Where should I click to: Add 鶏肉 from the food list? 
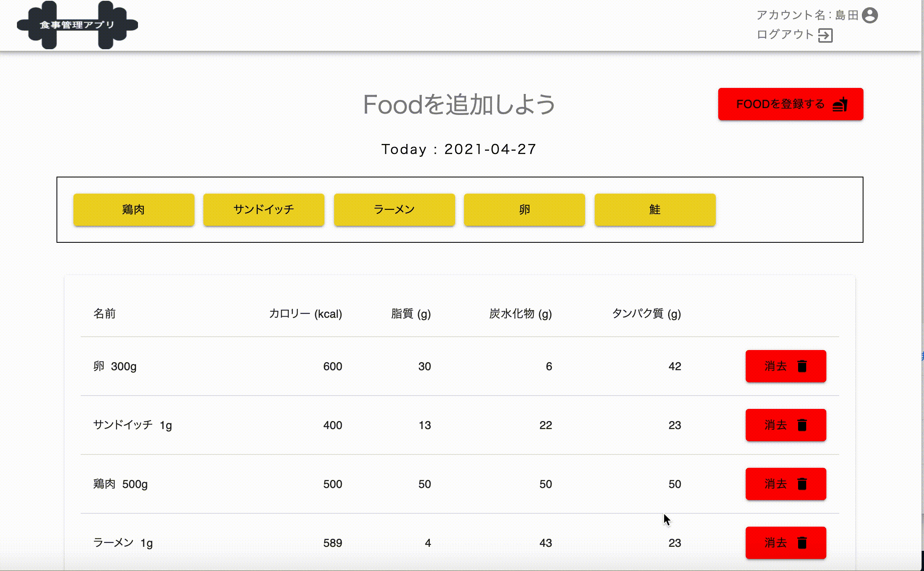click(134, 210)
